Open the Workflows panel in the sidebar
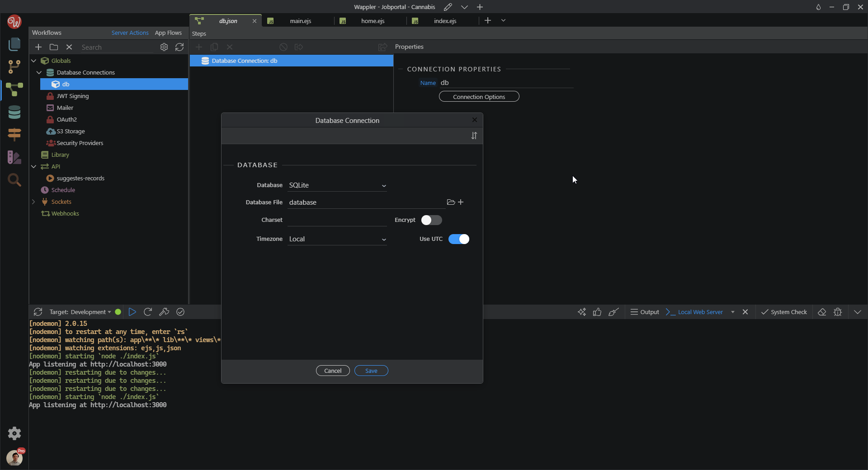The width and height of the screenshot is (868, 470). 14,89
